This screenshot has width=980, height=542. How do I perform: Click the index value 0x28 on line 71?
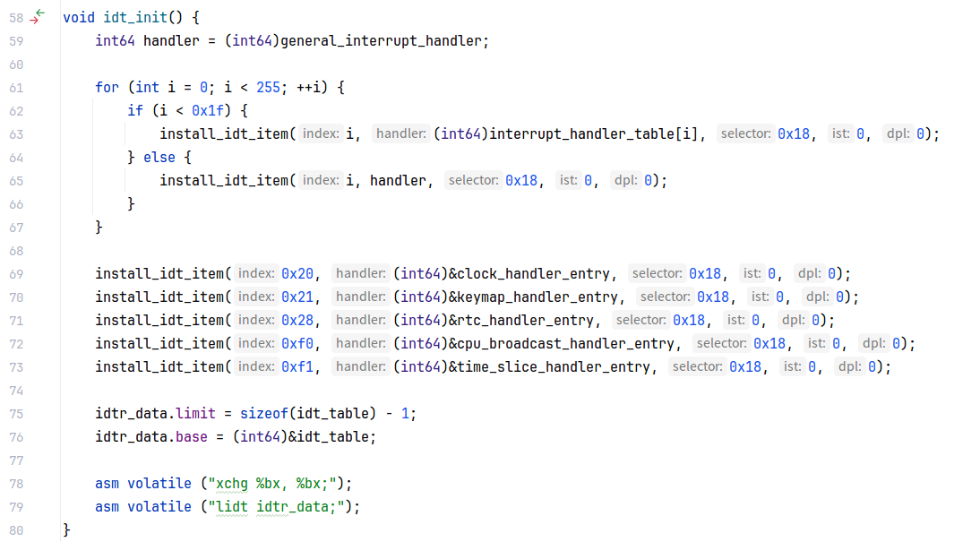coord(297,320)
